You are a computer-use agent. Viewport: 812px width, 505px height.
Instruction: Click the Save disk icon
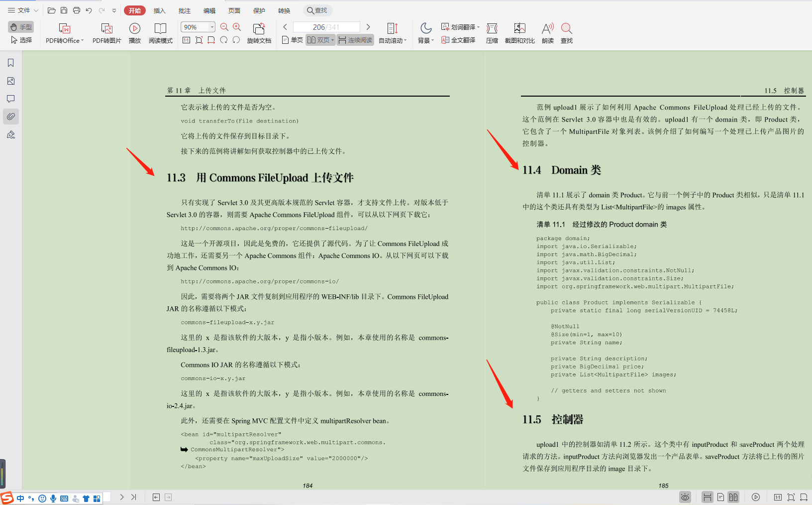click(x=64, y=10)
